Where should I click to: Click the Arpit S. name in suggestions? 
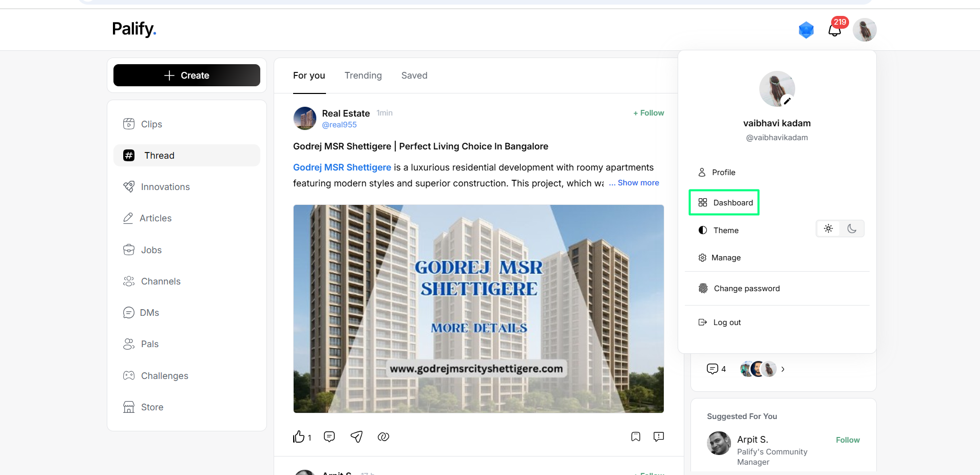pyautogui.click(x=753, y=440)
